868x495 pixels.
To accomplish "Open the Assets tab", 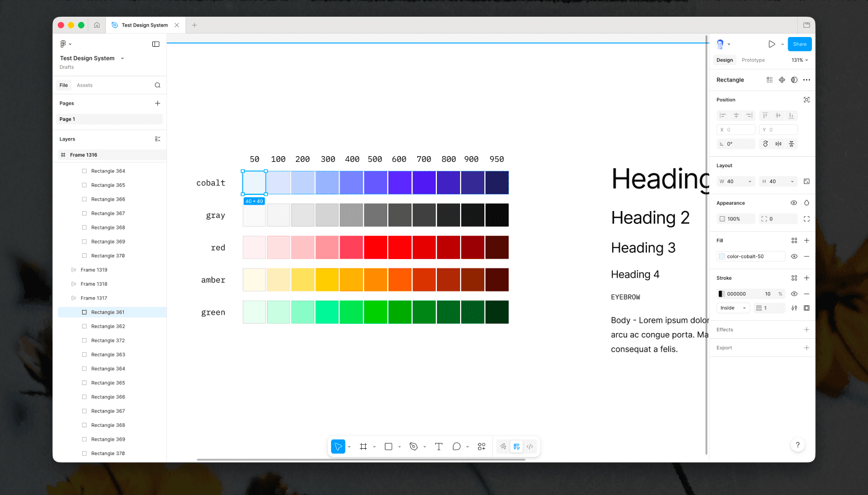I will click(x=84, y=85).
